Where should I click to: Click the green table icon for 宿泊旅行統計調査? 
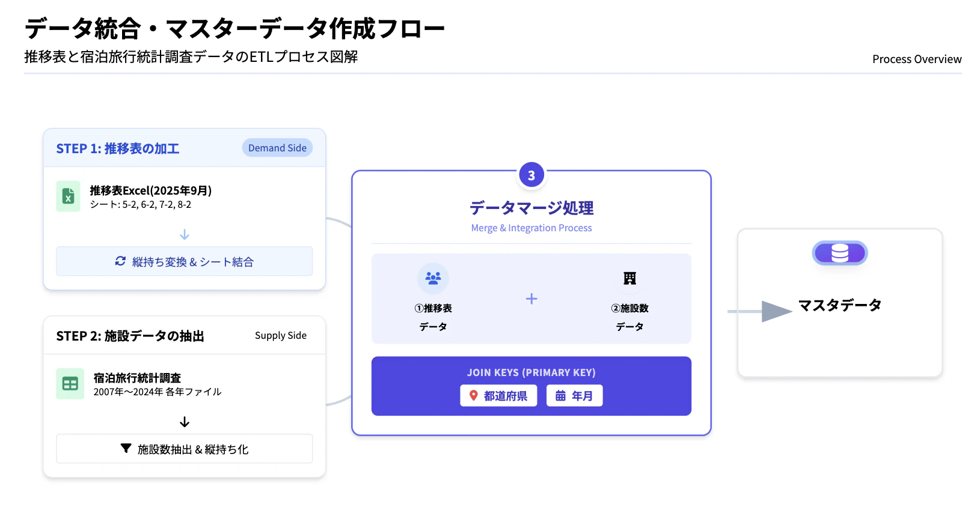tap(70, 384)
